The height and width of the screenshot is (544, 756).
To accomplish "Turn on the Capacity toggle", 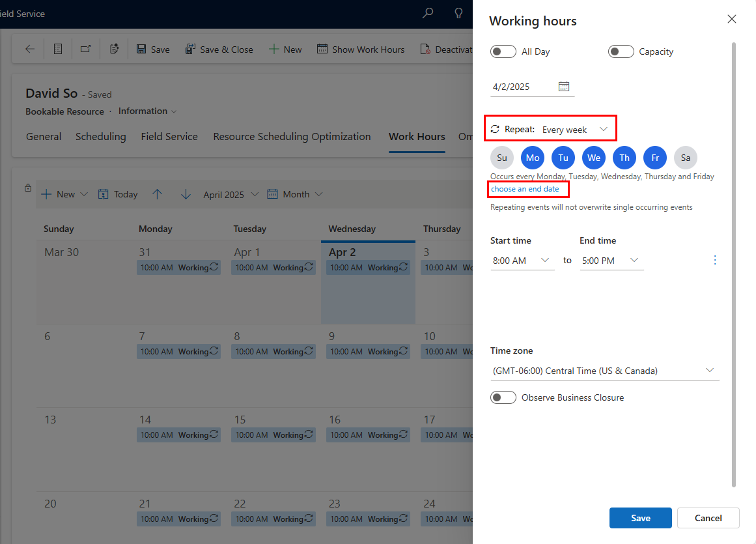I will coord(621,51).
